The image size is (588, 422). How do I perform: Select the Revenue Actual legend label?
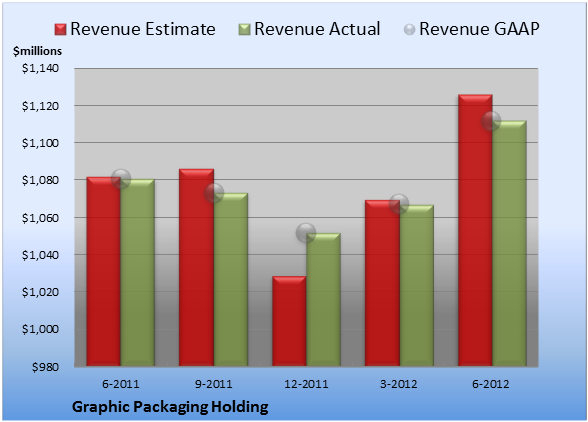pyautogui.click(x=317, y=29)
